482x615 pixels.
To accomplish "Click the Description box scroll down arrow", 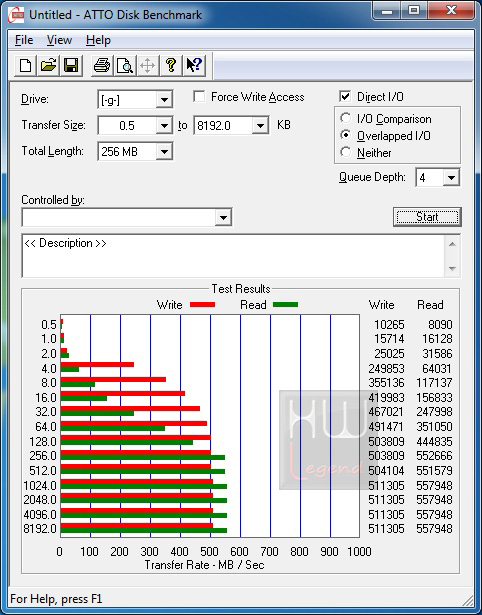I will (x=452, y=268).
